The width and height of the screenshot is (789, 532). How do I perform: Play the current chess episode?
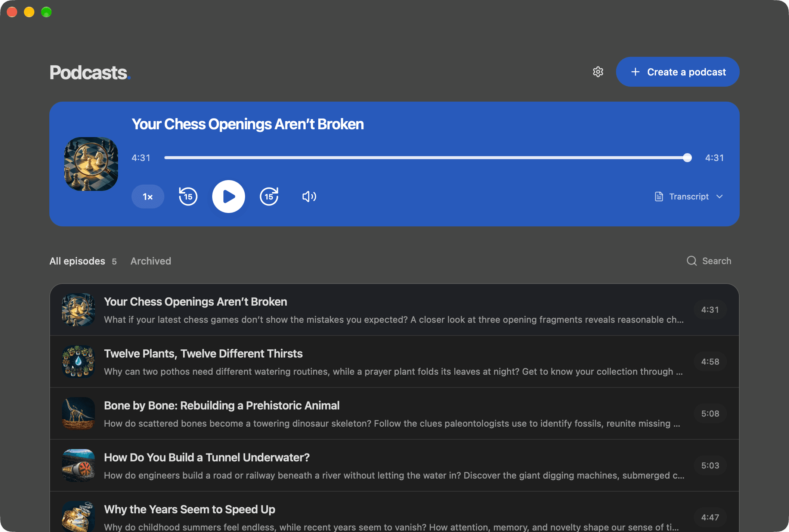point(229,197)
